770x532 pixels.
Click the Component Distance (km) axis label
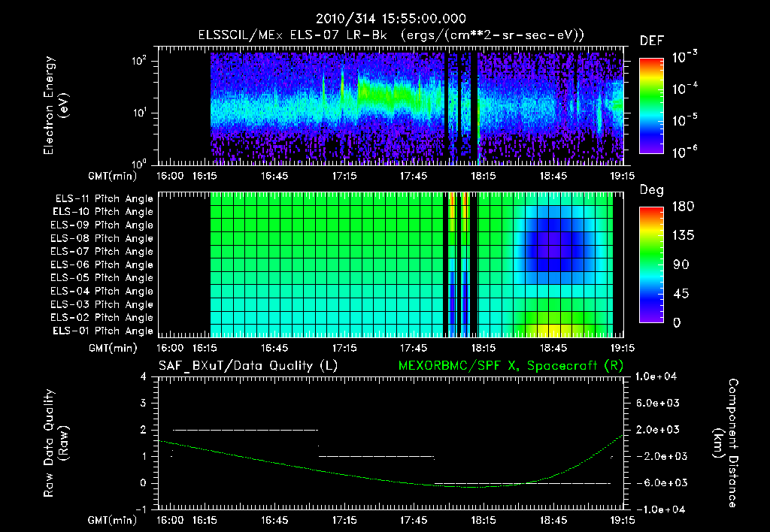[726, 443]
